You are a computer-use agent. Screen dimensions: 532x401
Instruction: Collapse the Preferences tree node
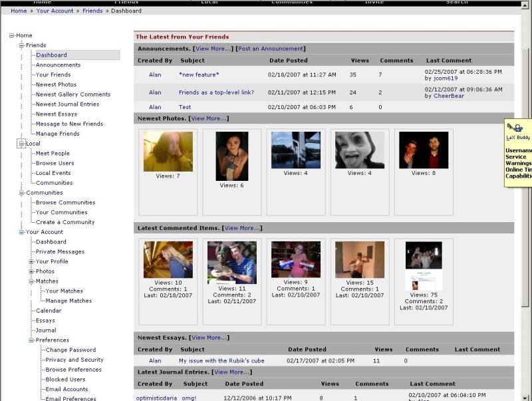(x=31, y=340)
